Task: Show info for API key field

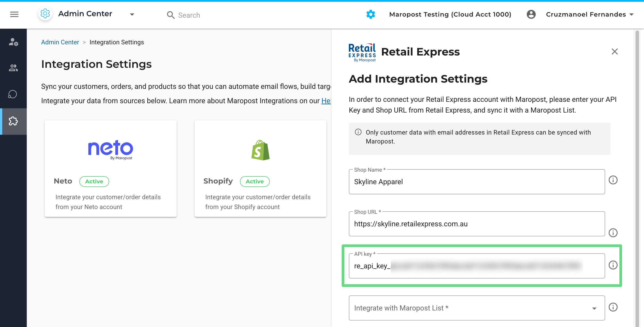Action: coord(613,265)
